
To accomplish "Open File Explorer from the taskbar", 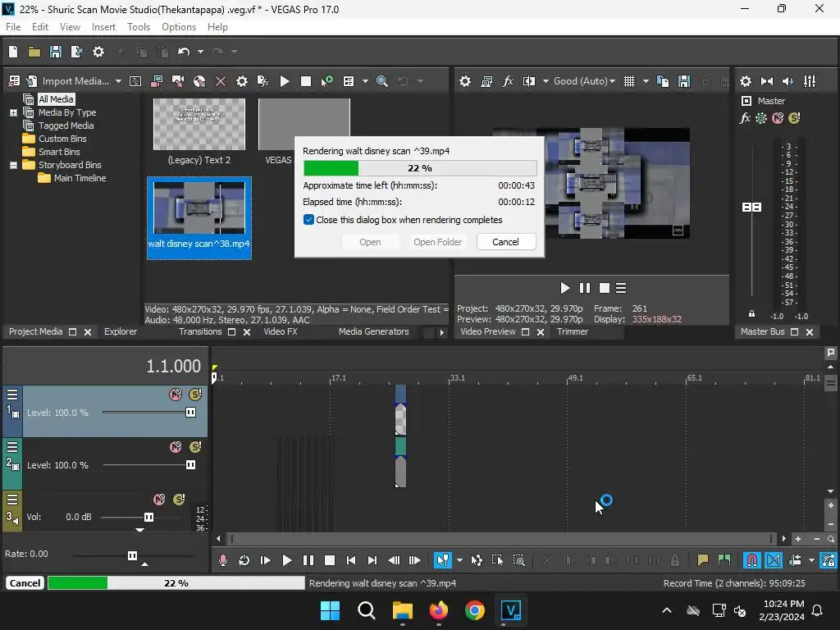I will (402, 610).
